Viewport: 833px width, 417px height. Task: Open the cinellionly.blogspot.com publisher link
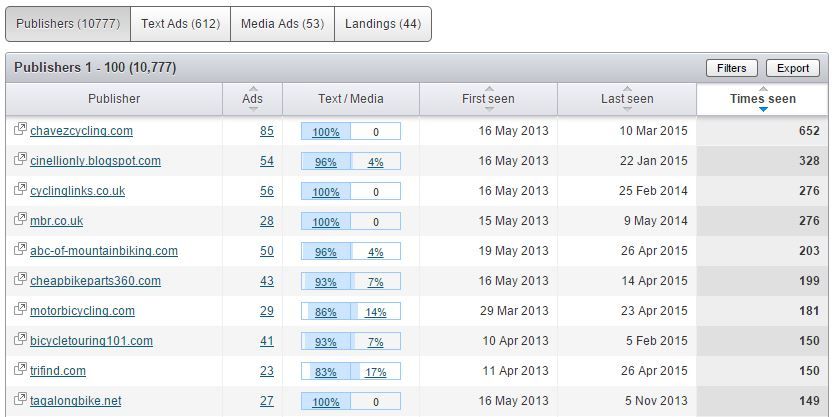95,161
